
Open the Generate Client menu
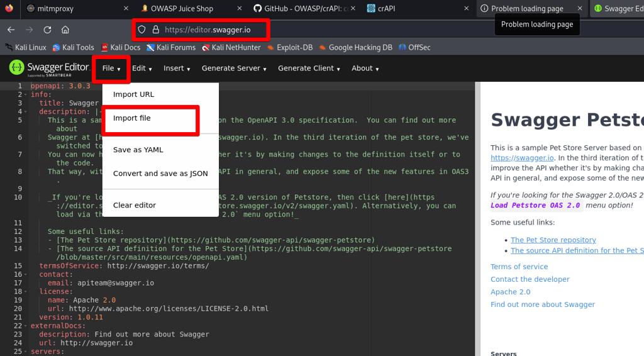tap(309, 68)
